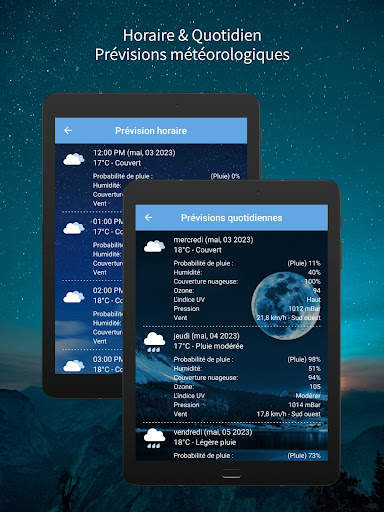Select jeudi cloud cover 94% value
This screenshot has width=384, height=512.
pos(314,378)
